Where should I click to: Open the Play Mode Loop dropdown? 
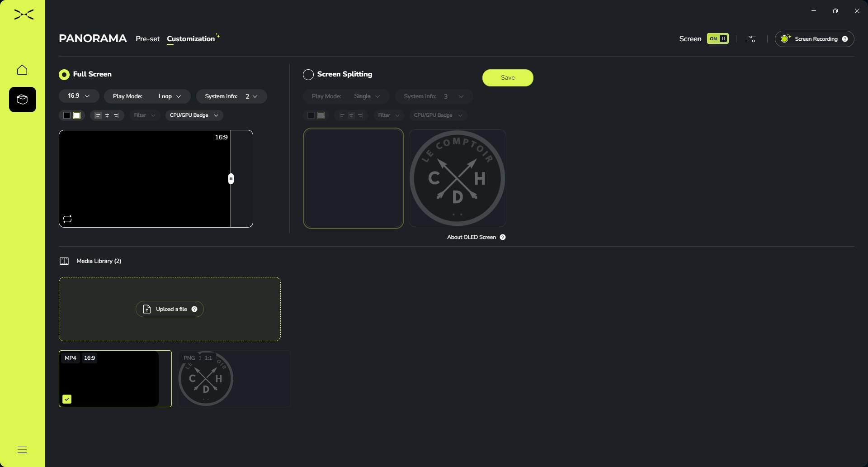click(169, 96)
